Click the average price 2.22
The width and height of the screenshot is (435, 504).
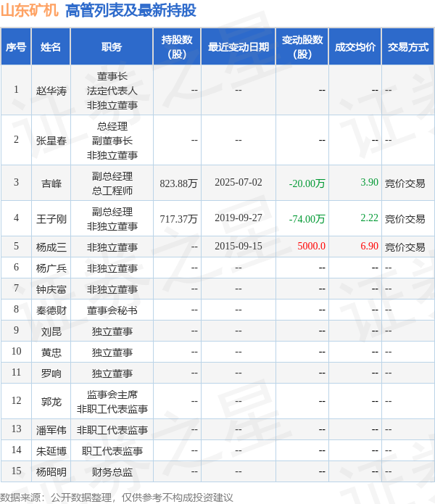[x=369, y=218]
